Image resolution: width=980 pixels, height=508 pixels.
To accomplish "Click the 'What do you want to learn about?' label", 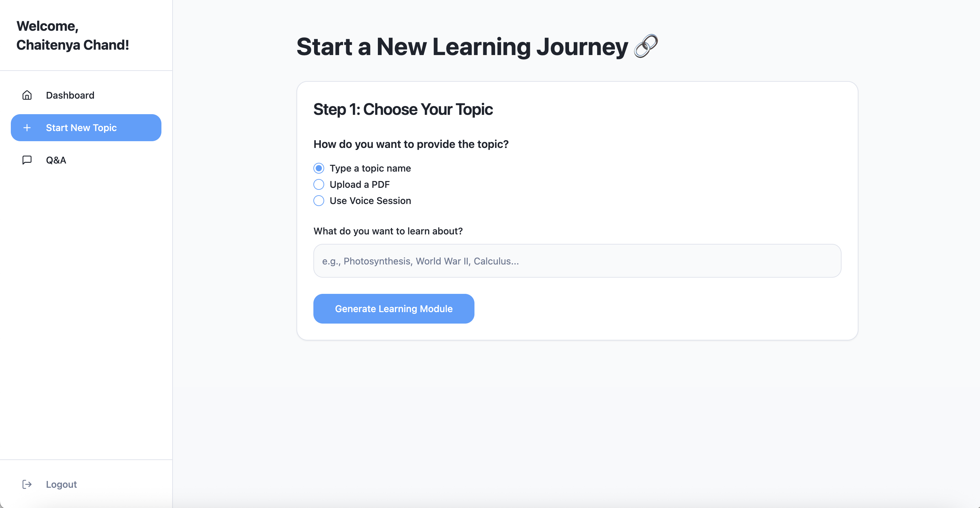I will pyautogui.click(x=388, y=231).
